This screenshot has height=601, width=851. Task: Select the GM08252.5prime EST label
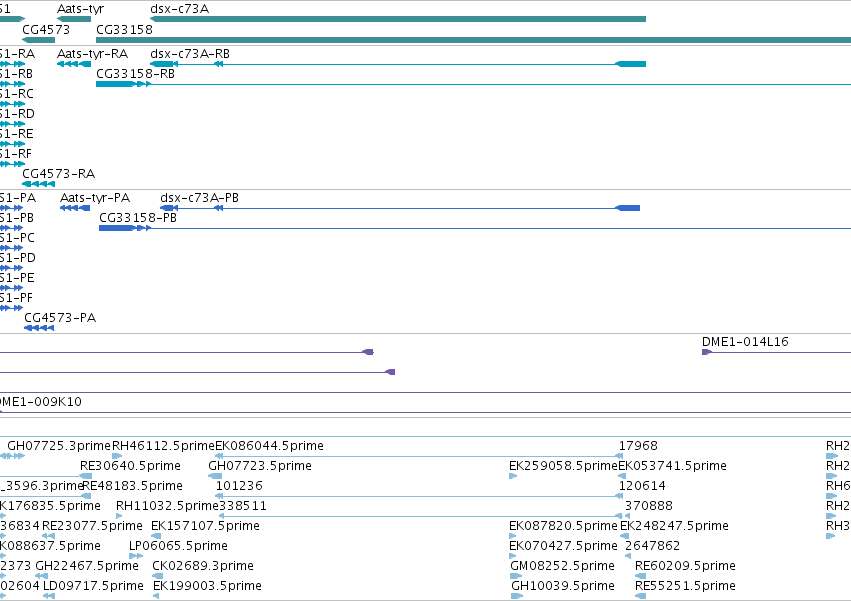coord(562,566)
